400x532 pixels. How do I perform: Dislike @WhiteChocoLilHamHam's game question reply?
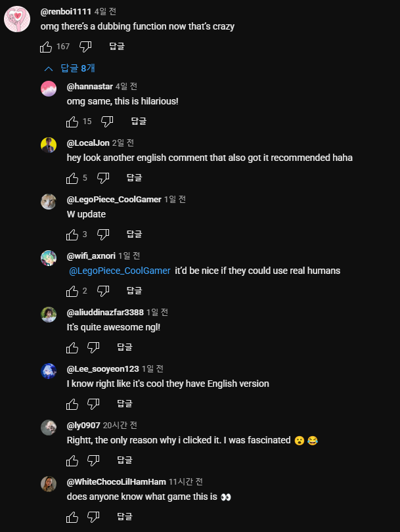click(93, 517)
